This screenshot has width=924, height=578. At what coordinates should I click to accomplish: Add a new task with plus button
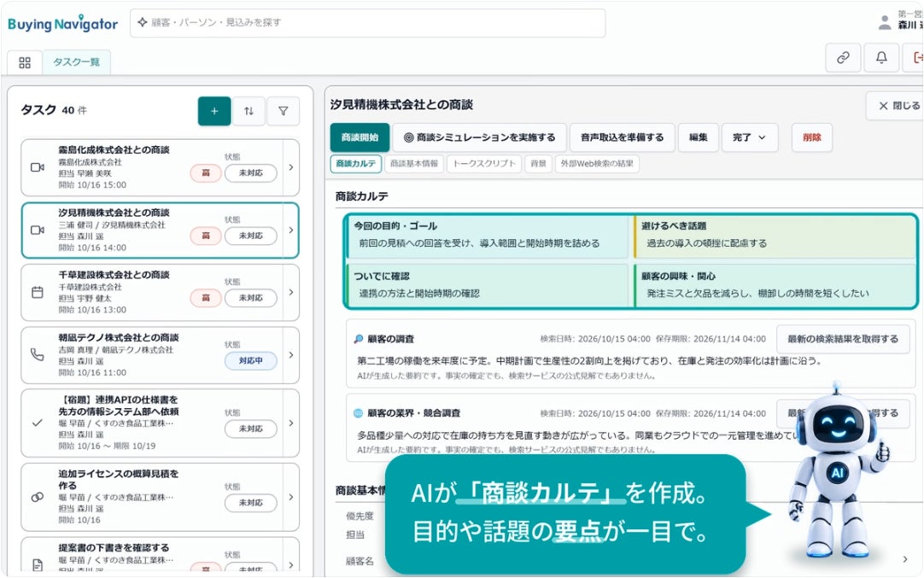(x=213, y=111)
